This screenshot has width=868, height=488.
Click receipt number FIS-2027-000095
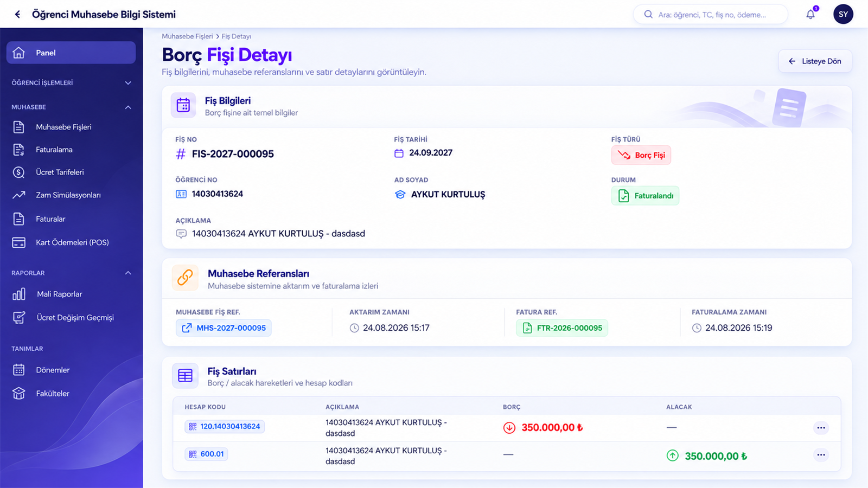pos(233,154)
